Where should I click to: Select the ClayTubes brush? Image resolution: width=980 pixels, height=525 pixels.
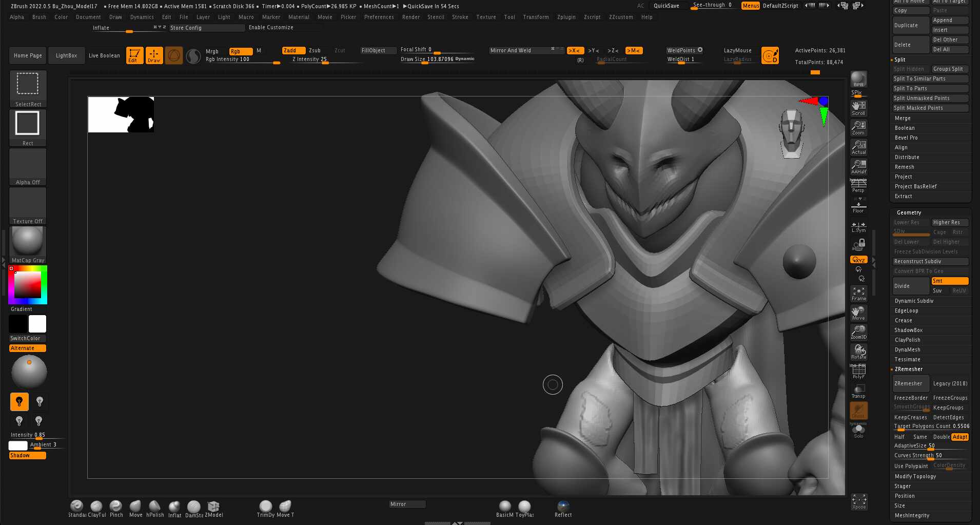point(96,509)
